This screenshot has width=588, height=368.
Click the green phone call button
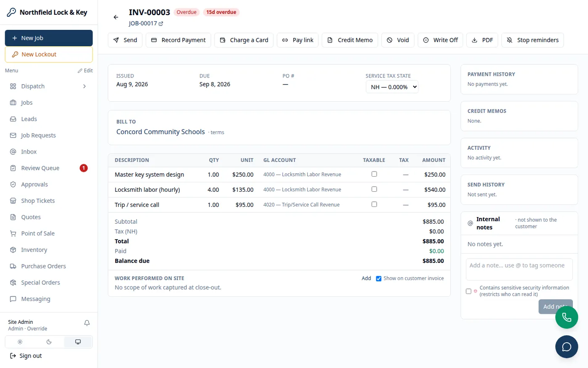click(x=567, y=317)
